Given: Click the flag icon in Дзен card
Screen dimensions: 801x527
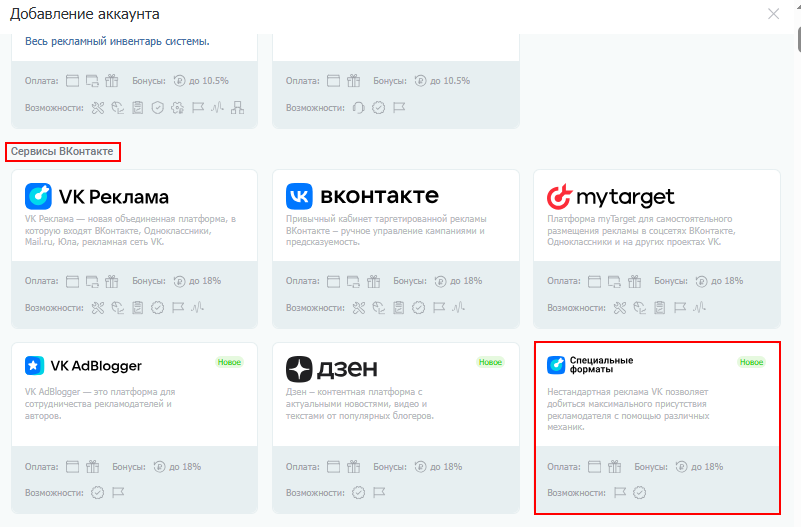Looking at the screenshot, I should click(x=379, y=493).
